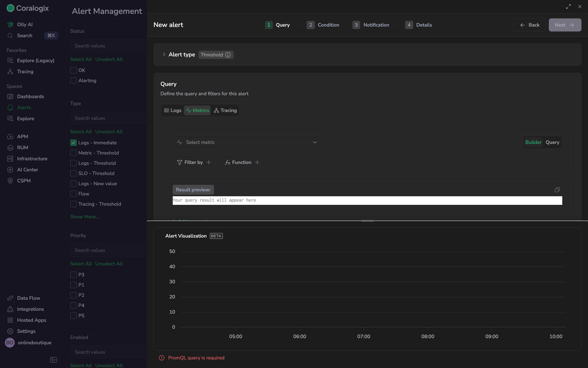Check the P1 priority checkbox

click(73, 285)
